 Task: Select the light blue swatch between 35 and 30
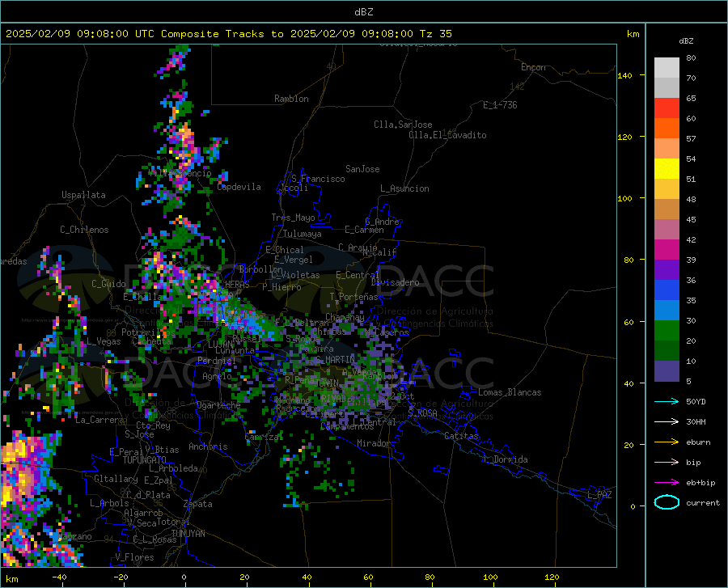(667, 311)
